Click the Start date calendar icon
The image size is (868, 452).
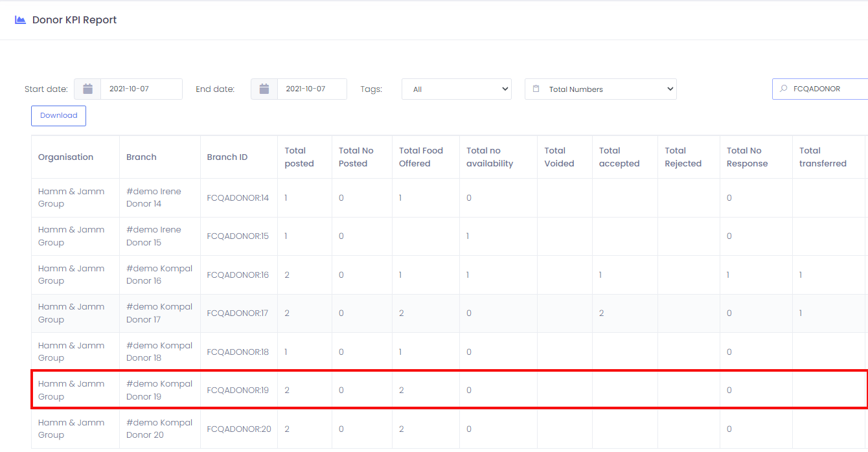(x=87, y=89)
